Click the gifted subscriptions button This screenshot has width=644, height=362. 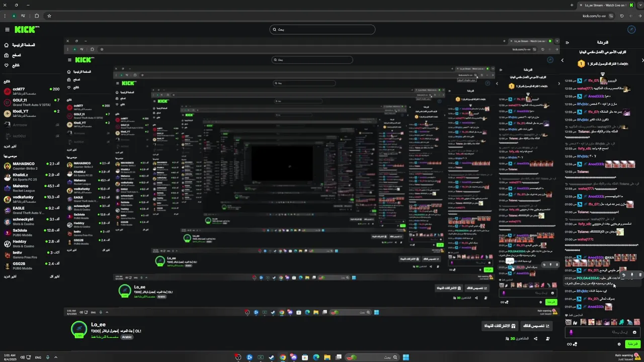point(501,326)
